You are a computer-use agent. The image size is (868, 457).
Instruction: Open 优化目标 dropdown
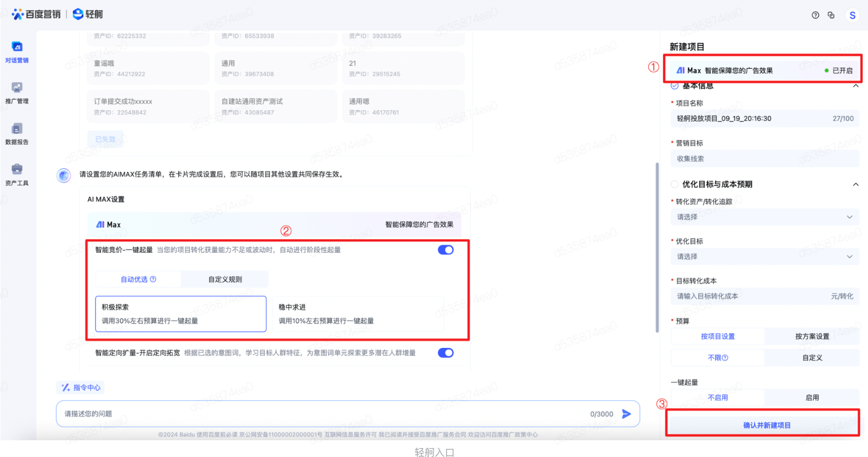(765, 257)
